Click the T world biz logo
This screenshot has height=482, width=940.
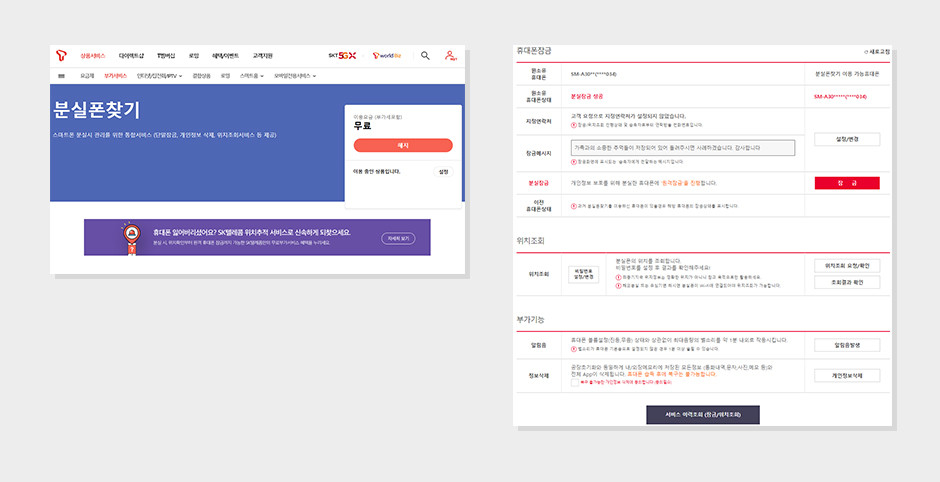click(x=387, y=56)
